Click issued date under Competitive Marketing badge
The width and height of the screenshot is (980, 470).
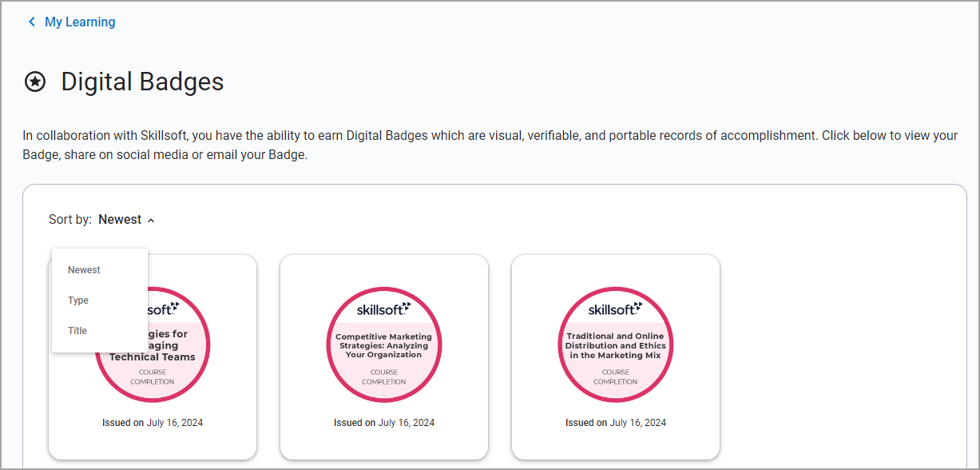click(x=384, y=423)
